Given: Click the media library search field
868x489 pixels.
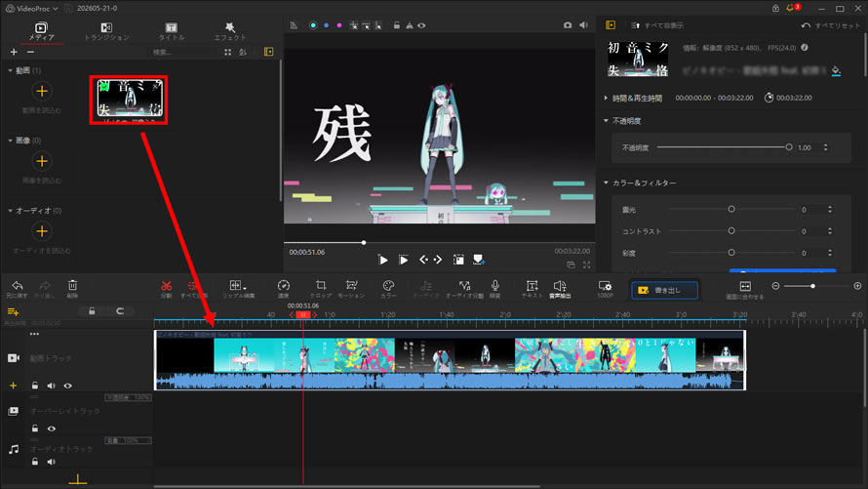Looking at the screenshot, I should [x=182, y=52].
